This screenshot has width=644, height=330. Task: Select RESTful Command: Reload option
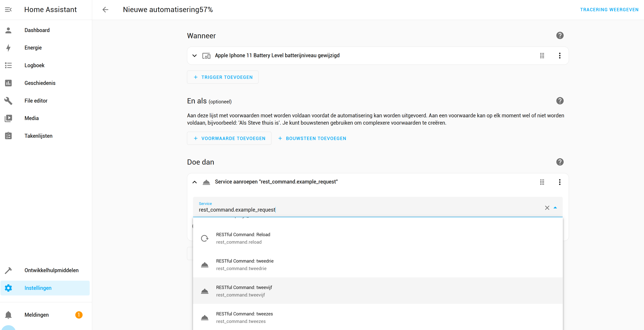tap(378, 238)
